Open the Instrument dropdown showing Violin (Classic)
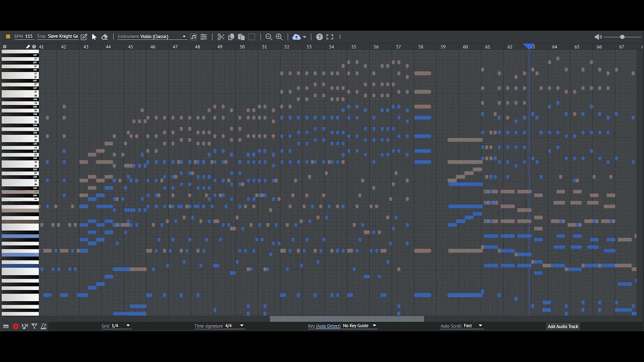 click(x=151, y=37)
